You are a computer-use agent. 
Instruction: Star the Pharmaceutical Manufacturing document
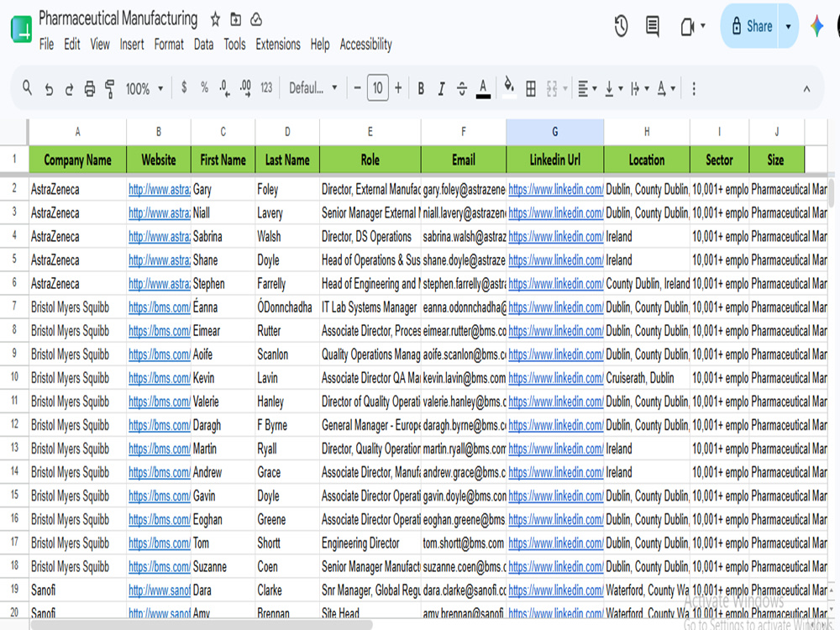[215, 20]
